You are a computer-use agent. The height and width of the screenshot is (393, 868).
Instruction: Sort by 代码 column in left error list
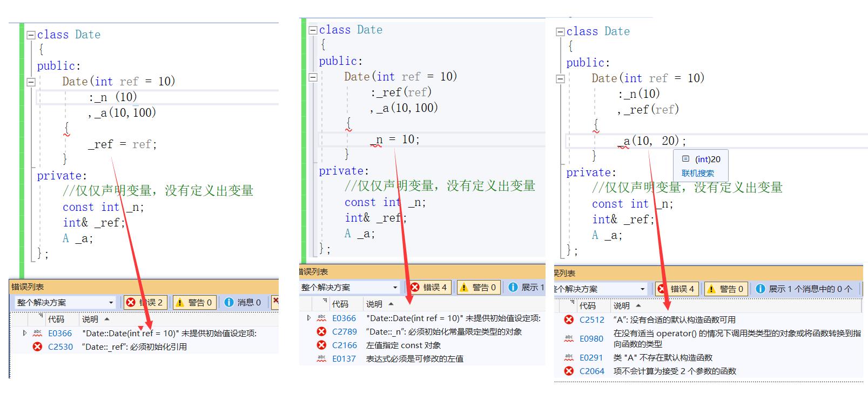[56, 319]
